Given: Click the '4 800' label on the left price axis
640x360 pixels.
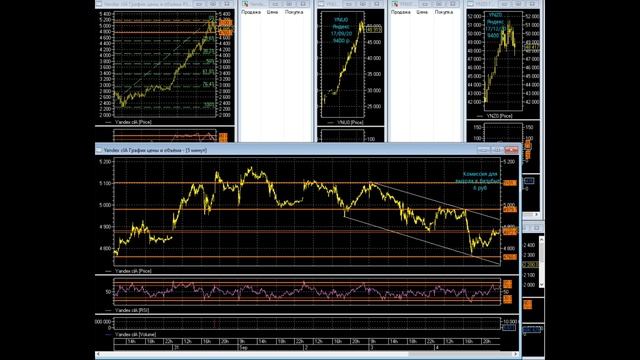Looking at the screenshot, I should coord(105,248).
